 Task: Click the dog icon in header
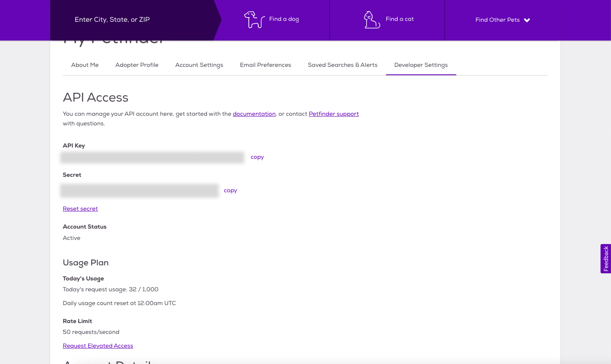click(254, 20)
